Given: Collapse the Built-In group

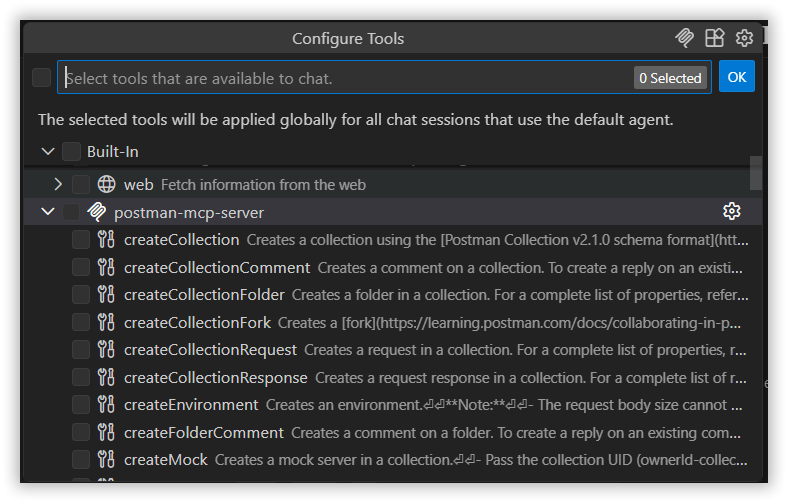Looking at the screenshot, I should (48, 152).
